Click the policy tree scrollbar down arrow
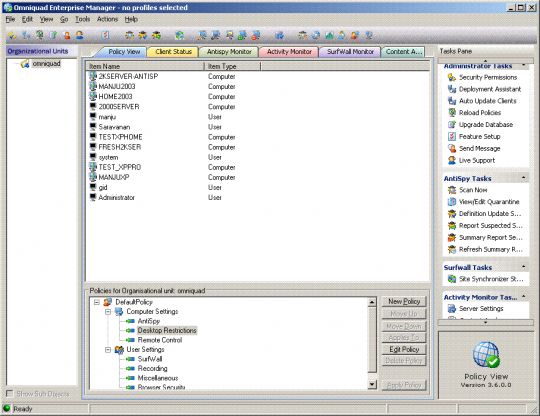Viewport: 540px width, 416px height. coord(372,384)
